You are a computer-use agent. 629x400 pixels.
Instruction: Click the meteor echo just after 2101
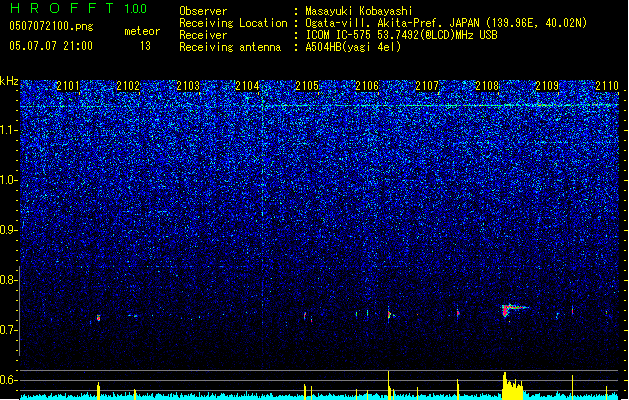click(98, 318)
